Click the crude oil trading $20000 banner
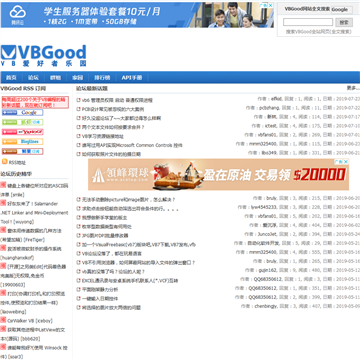The width and height of the screenshot is (360, 360). pos(218,174)
